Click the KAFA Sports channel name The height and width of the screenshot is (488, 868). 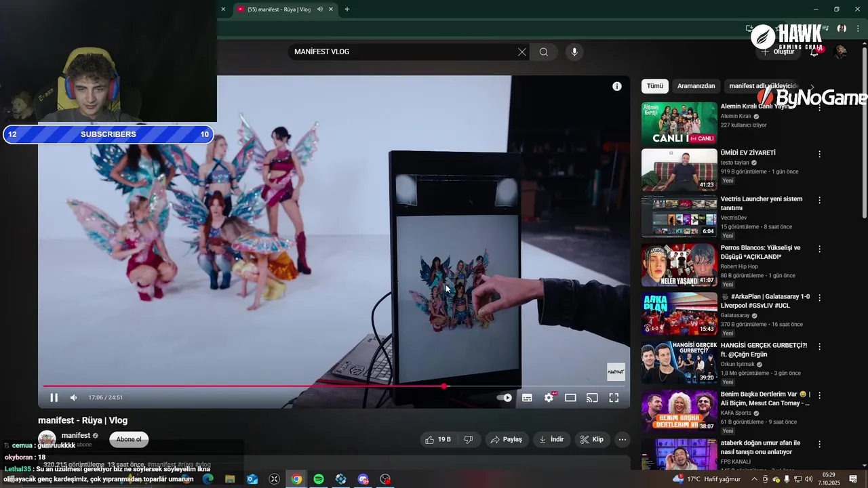pos(736,413)
